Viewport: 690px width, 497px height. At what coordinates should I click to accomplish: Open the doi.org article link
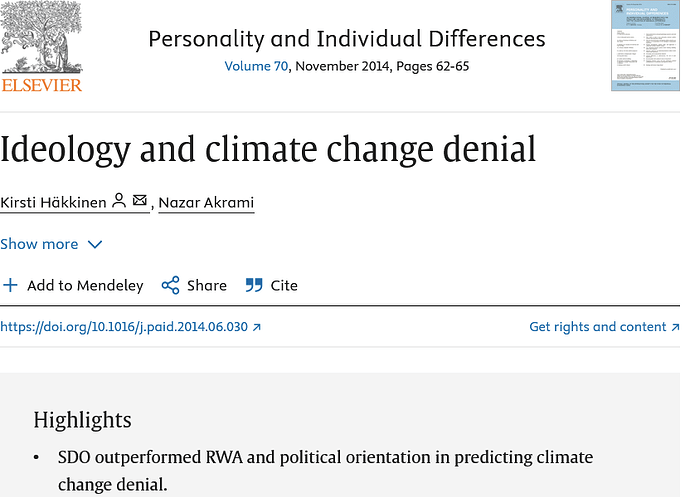pos(124,327)
